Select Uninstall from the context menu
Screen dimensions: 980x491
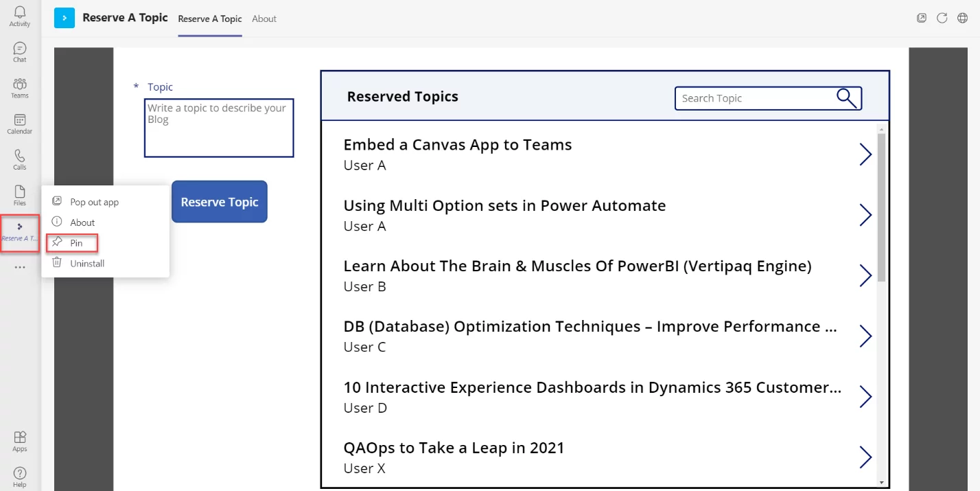point(105,263)
